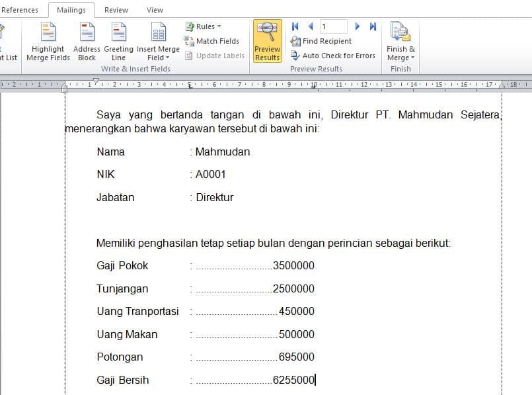Image resolution: width=532 pixels, height=395 pixels.
Task: Click the Highlight Merge Fields icon
Action: [x=48, y=33]
